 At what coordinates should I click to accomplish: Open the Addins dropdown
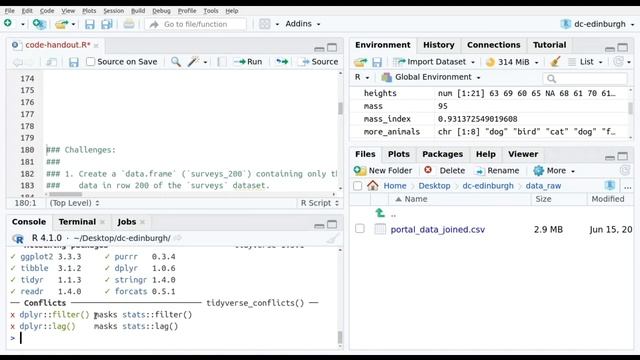click(302, 24)
